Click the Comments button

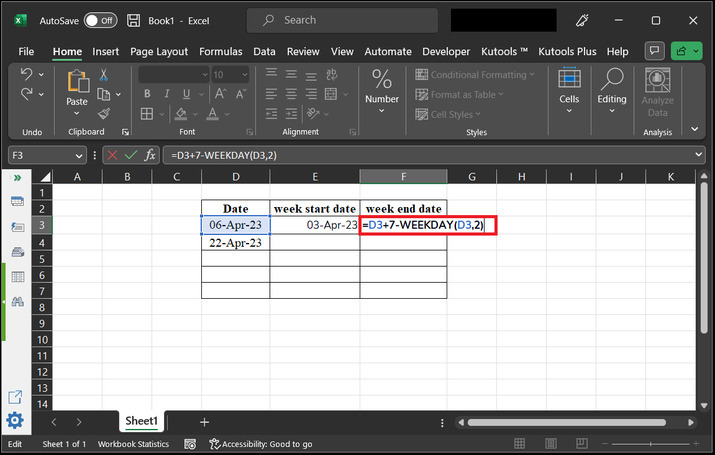(x=654, y=51)
